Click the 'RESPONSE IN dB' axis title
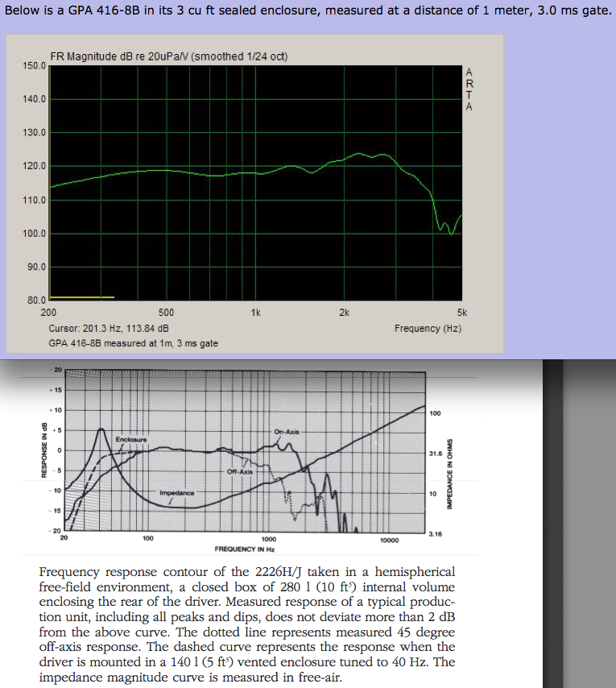The image size is (616, 688). (x=43, y=450)
